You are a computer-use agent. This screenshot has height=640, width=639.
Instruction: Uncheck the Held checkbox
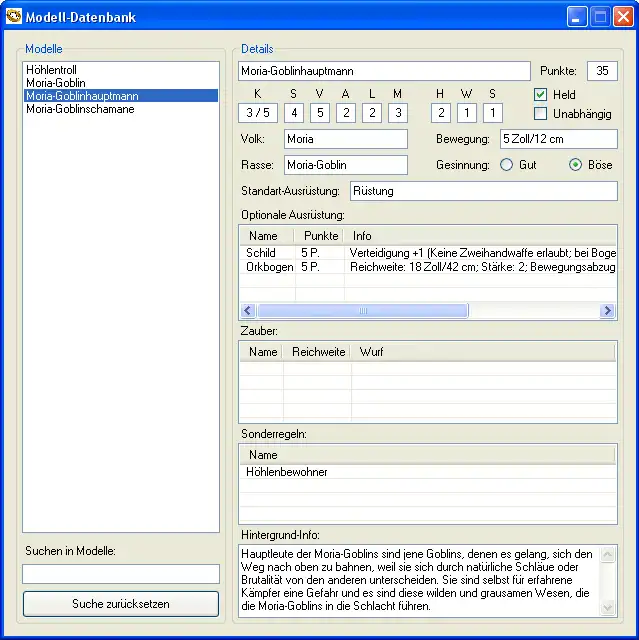pyautogui.click(x=540, y=95)
